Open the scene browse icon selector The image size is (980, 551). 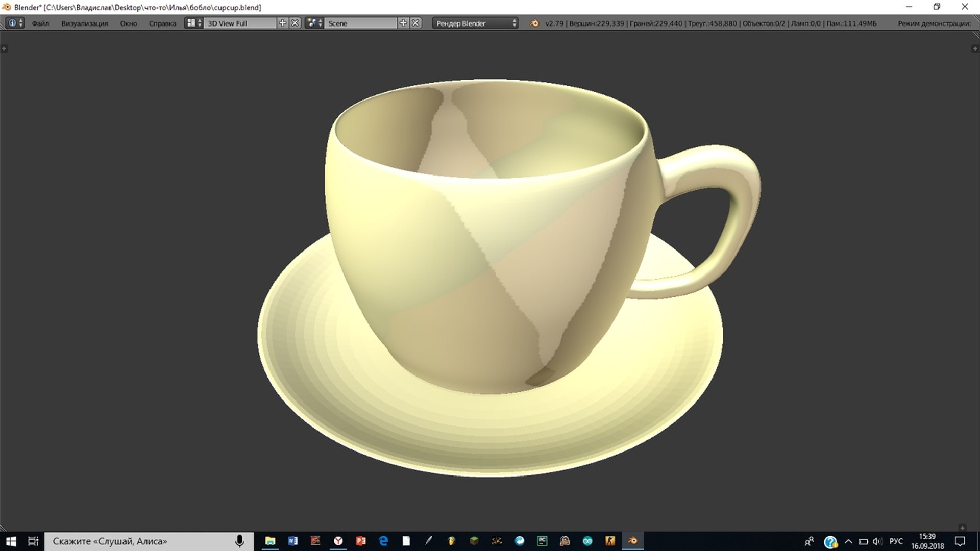coord(314,23)
